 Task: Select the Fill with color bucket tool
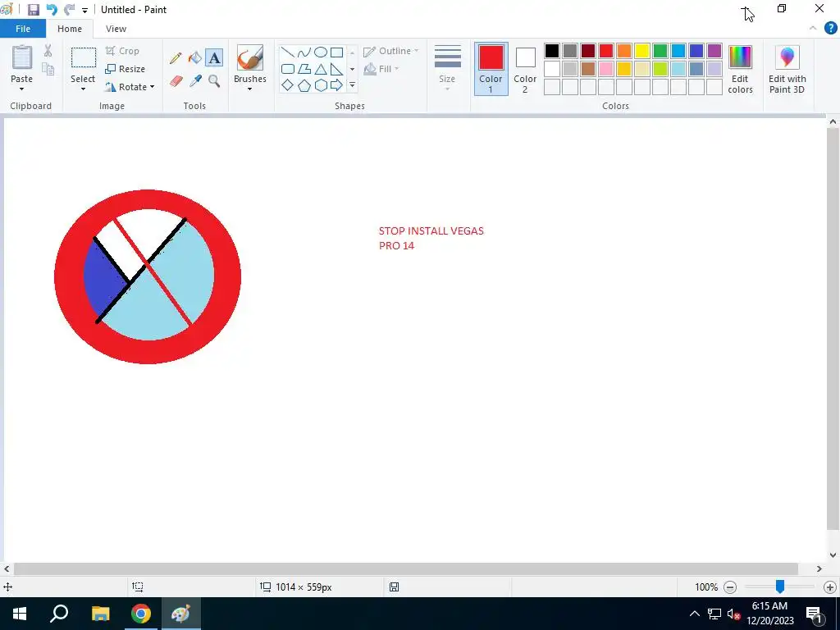[195, 58]
